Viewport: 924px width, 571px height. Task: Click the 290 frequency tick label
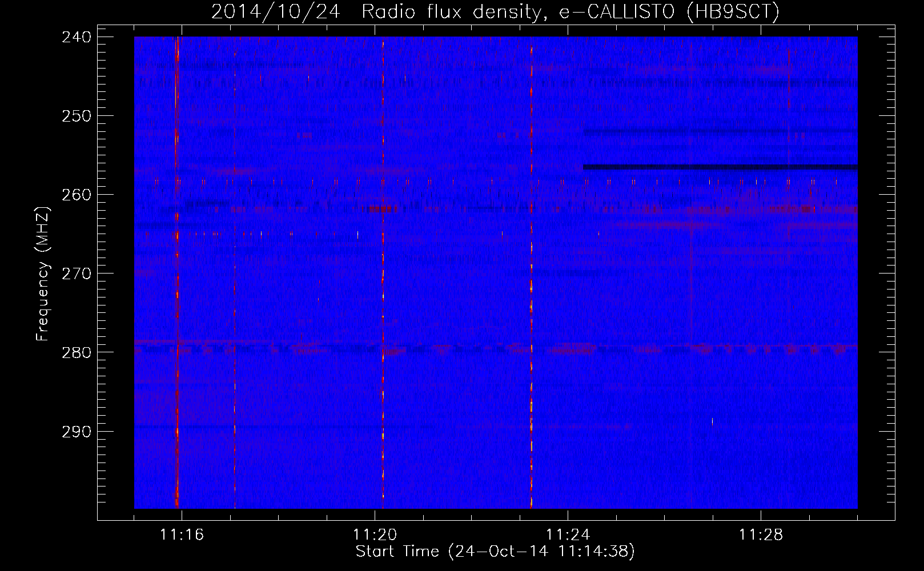click(76, 431)
